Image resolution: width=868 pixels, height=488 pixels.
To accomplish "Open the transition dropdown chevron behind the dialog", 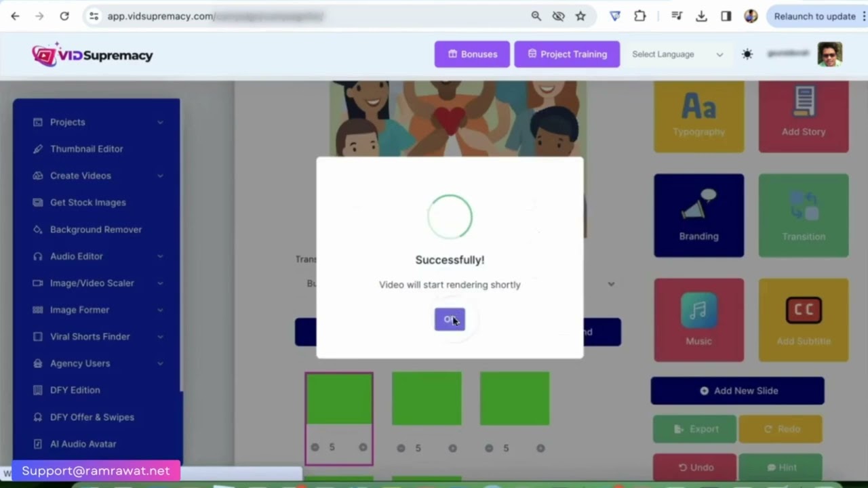I will point(611,284).
